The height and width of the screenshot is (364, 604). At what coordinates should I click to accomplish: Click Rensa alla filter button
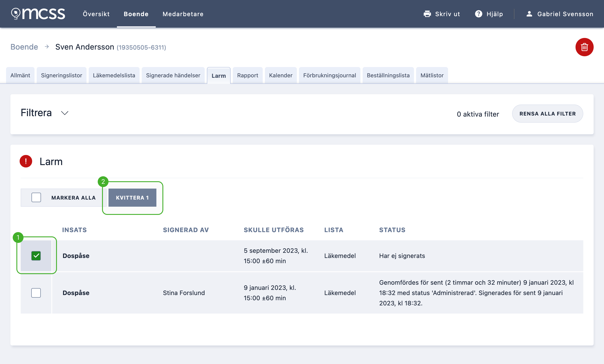click(x=547, y=114)
